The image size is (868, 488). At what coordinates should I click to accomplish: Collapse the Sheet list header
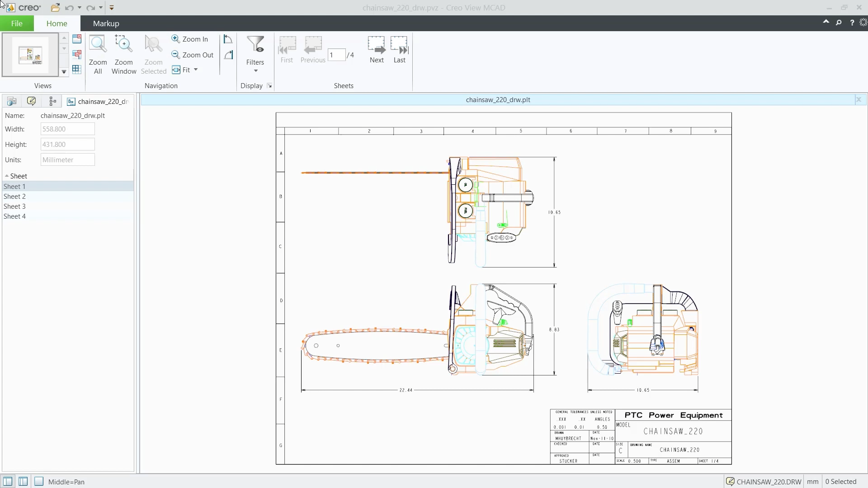tap(7, 176)
